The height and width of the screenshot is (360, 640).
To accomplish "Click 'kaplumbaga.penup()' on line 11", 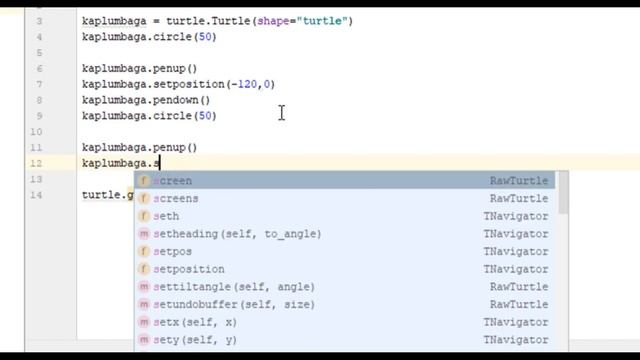I will pyautogui.click(x=139, y=147).
